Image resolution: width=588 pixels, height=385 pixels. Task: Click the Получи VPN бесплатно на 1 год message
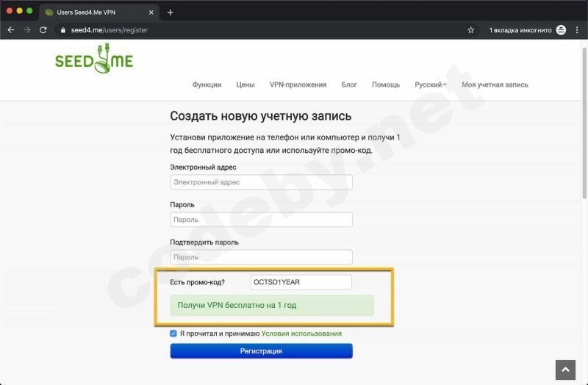coord(272,305)
